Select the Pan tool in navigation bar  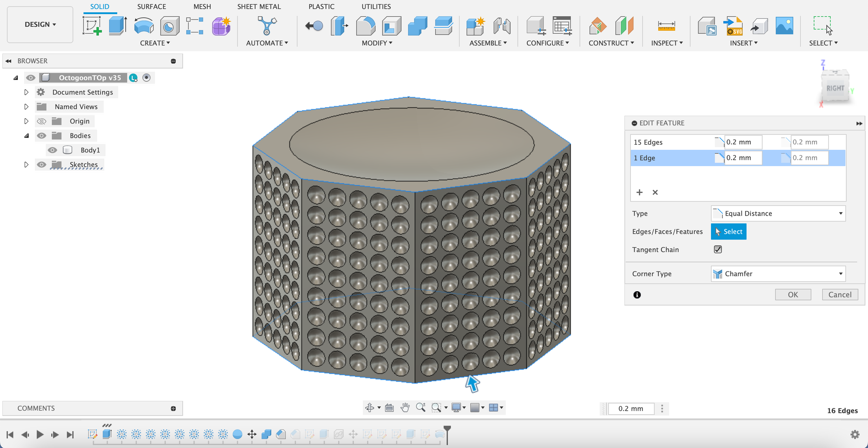pos(405,407)
